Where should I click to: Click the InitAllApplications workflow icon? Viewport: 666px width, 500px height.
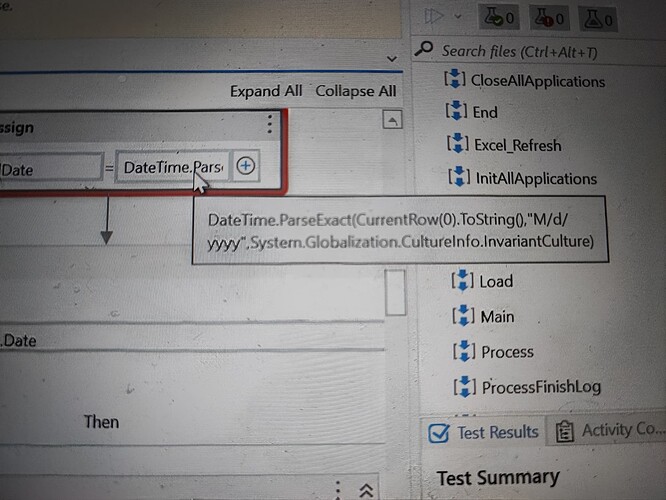(459, 176)
